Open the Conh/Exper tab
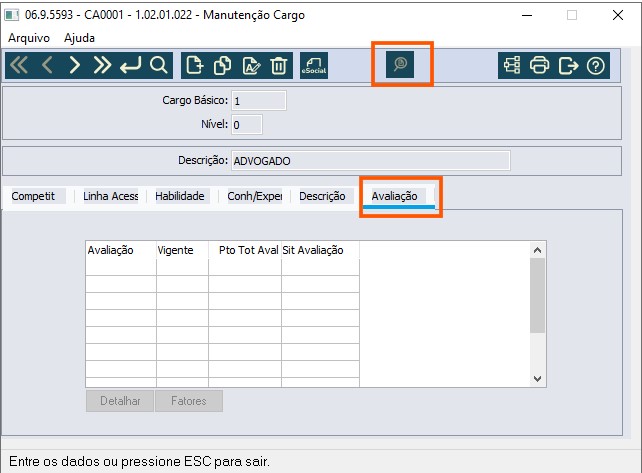 click(x=255, y=196)
